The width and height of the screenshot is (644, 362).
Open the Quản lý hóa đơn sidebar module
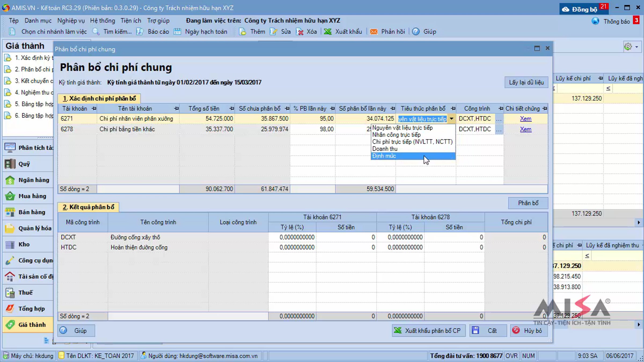[x=28, y=228]
